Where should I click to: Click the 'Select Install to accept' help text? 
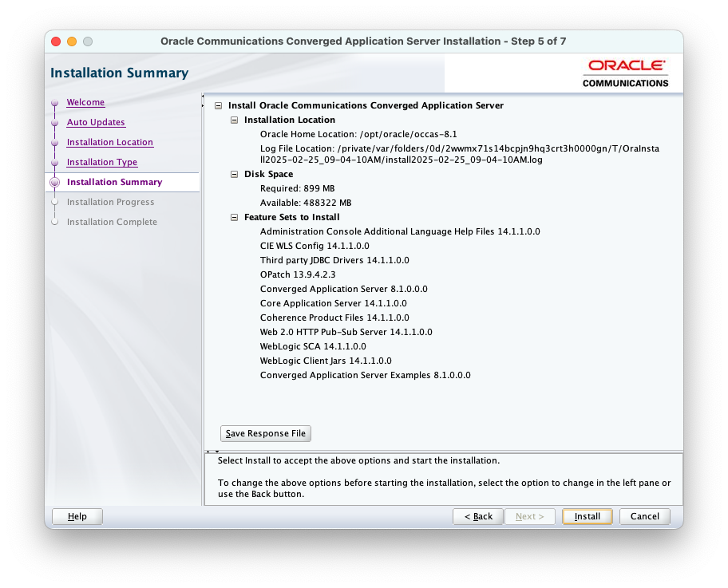pyautogui.click(x=358, y=461)
